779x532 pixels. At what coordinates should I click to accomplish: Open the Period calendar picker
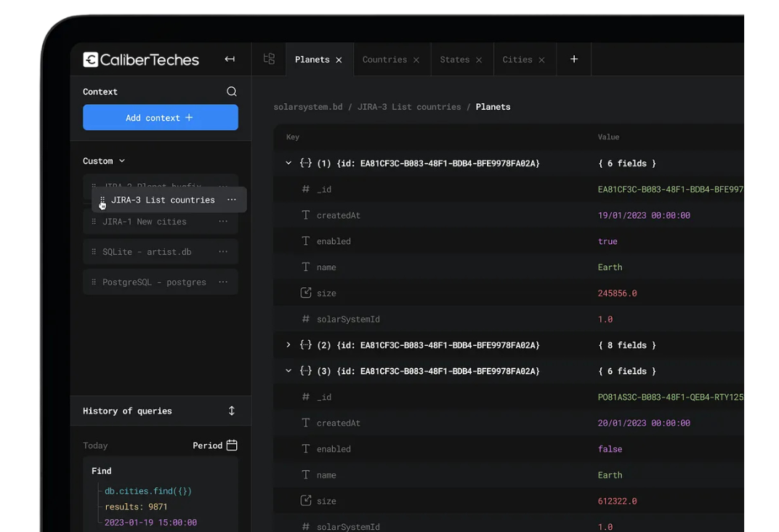pyautogui.click(x=215, y=445)
